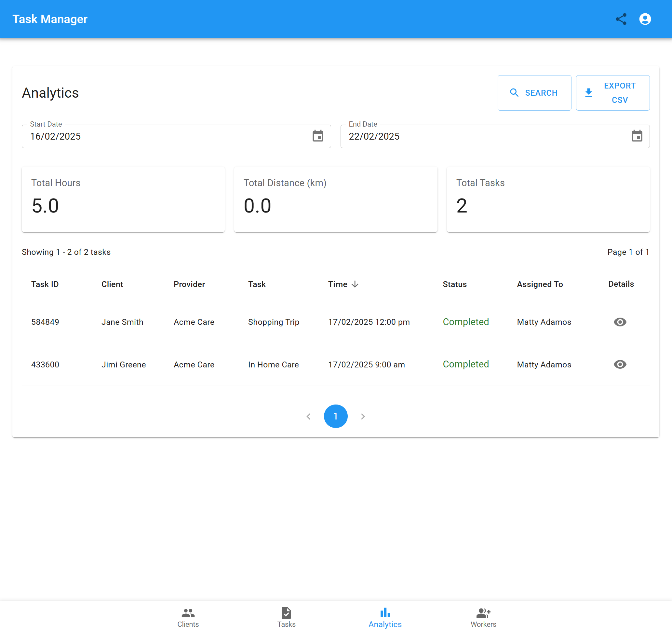Go to next page chevron
The width and height of the screenshot is (672, 632).
[x=363, y=416]
